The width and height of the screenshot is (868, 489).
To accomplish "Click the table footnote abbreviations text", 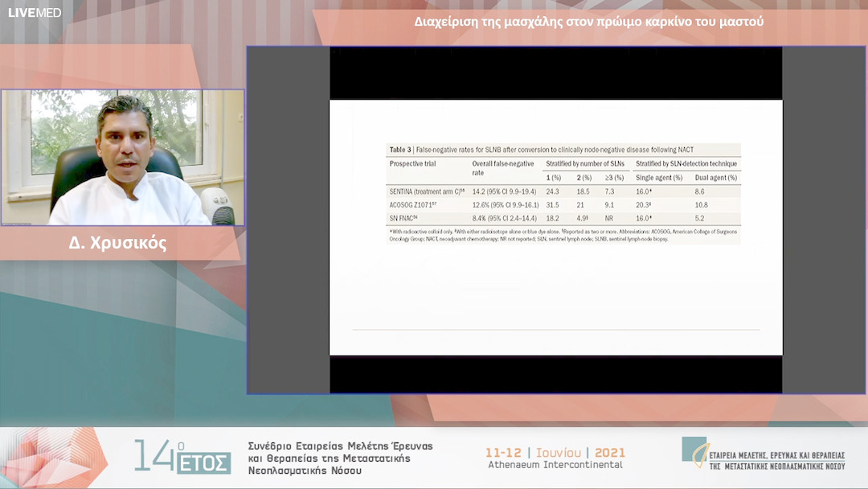I will tap(563, 235).
